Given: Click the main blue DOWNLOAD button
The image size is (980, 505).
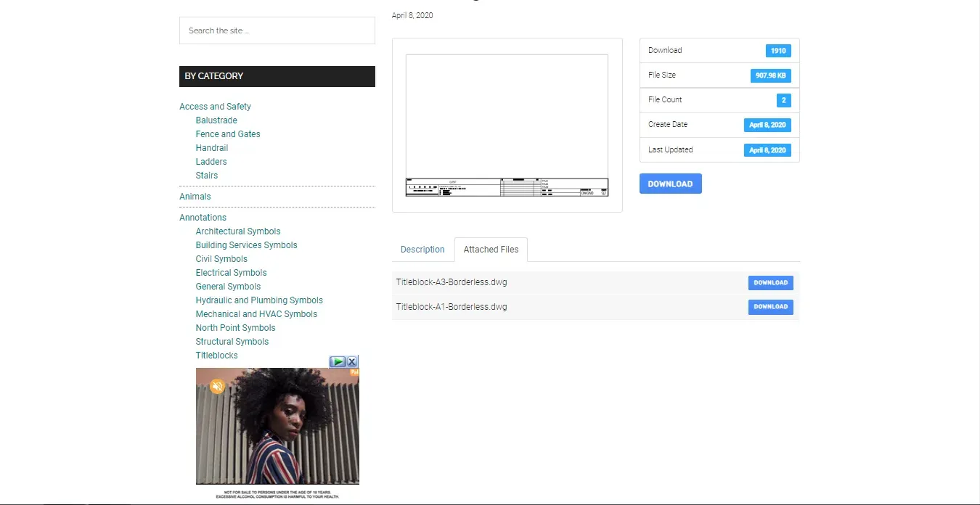Looking at the screenshot, I should 670,183.
